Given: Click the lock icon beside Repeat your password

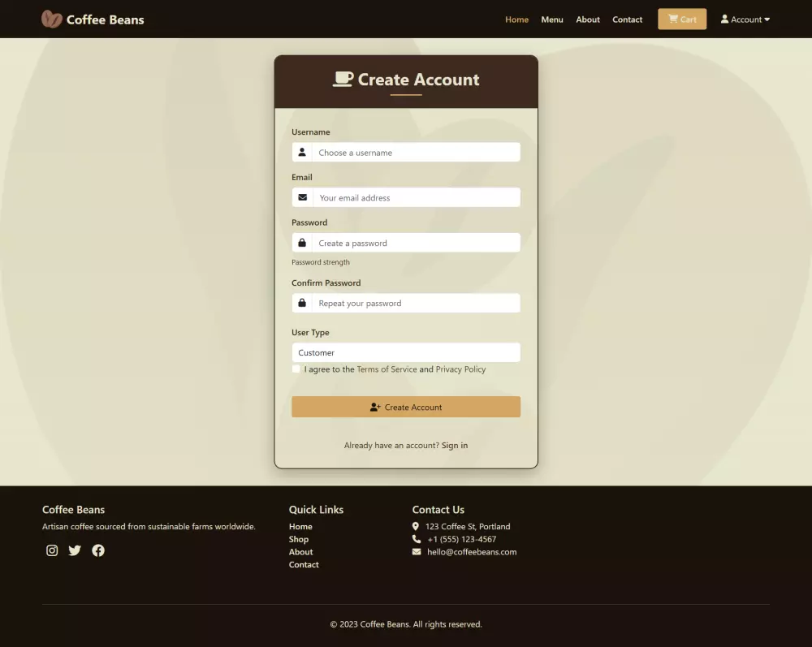Looking at the screenshot, I should pyautogui.click(x=302, y=303).
